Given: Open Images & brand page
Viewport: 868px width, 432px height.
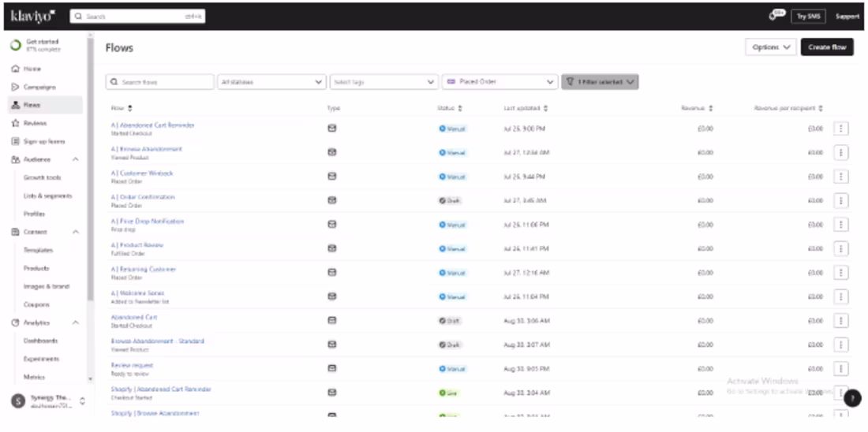Looking at the screenshot, I should [x=47, y=286].
